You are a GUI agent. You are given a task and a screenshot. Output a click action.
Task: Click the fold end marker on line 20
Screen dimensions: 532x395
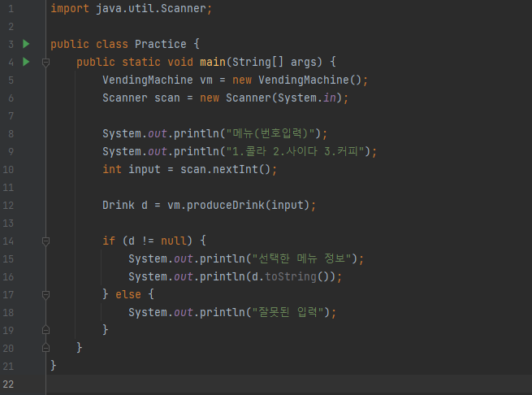[x=45, y=348]
